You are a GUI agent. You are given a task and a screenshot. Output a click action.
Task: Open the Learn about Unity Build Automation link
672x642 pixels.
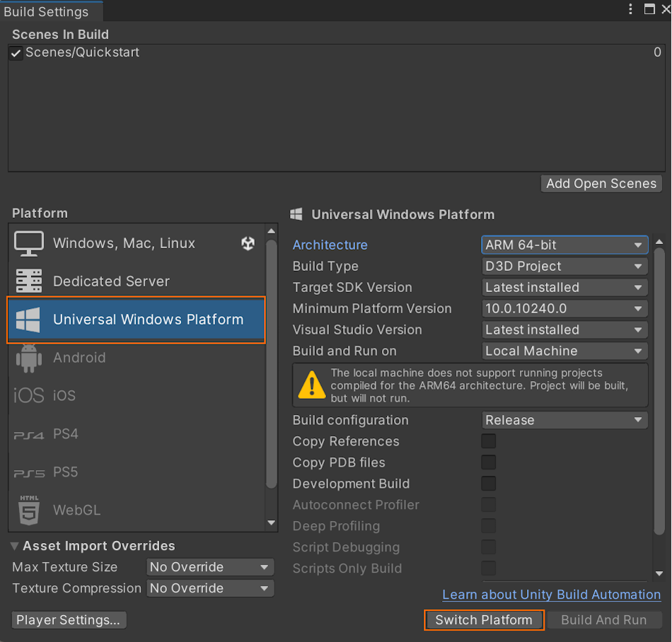coord(551,595)
